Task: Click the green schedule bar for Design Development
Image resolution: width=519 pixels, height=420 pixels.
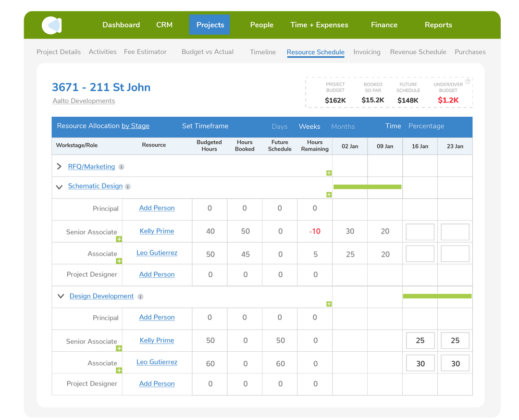Action: (437, 296)
